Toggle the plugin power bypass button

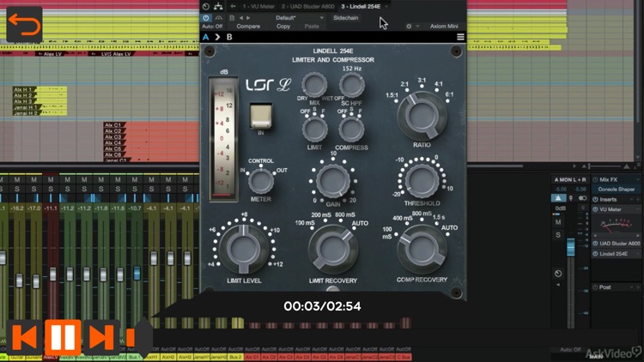click(x=206, y=18)
